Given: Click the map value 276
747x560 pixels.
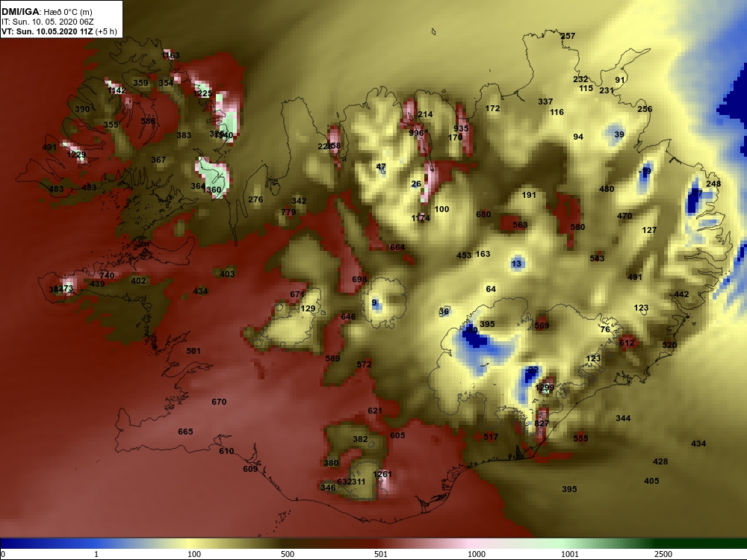Looking at the screenshot, I should click(x=255, y=199).
